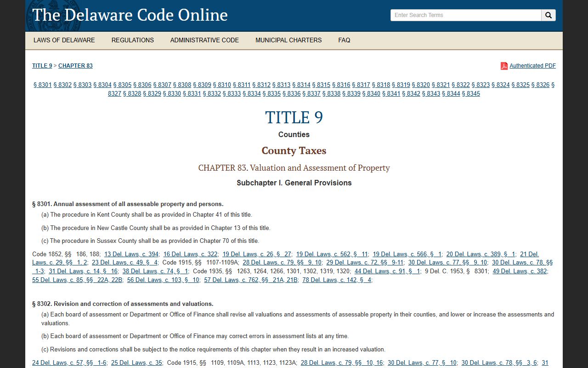This screenshot has height=368, width=588.
Task: Jump to section § 8326 link
Action: pos(540,85)
